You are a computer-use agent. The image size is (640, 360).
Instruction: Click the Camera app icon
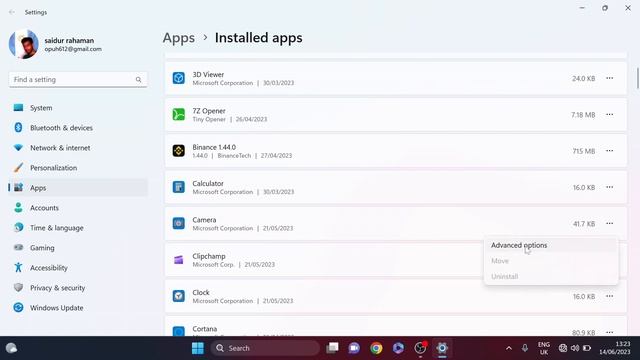178,223
